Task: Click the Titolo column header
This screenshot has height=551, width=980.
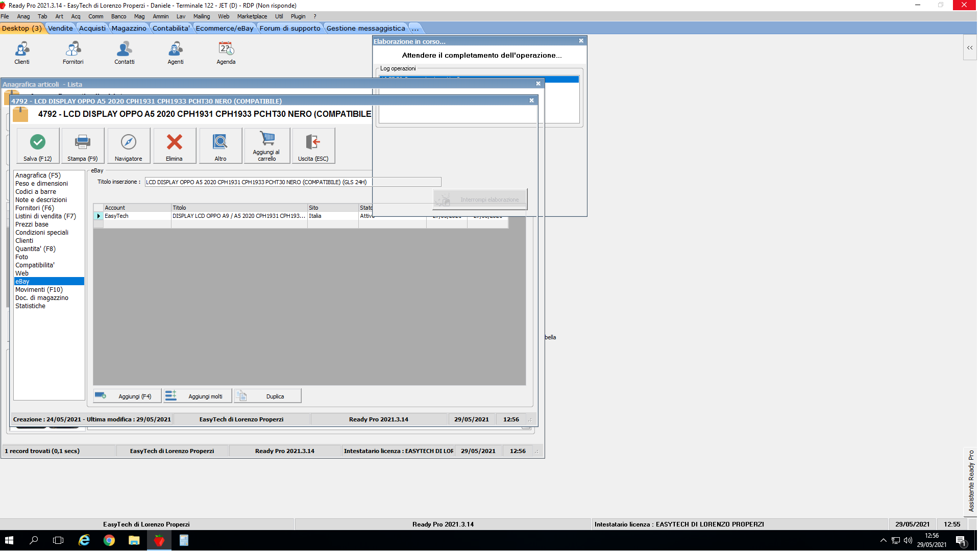Action: pos(239,208)
